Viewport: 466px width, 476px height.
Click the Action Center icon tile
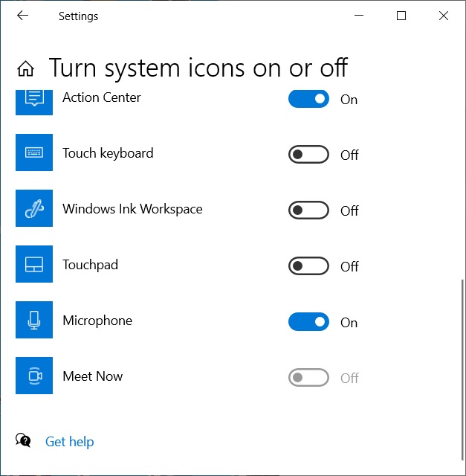click(34, 103)
